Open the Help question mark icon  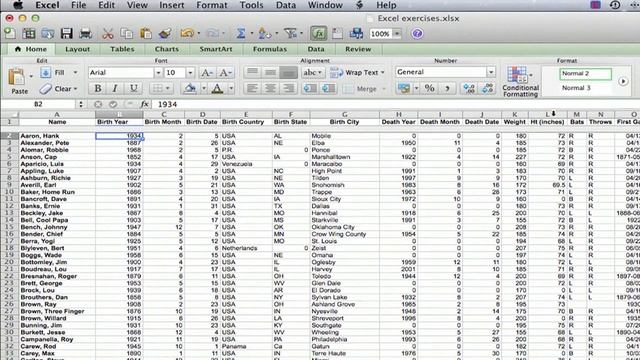417,33
